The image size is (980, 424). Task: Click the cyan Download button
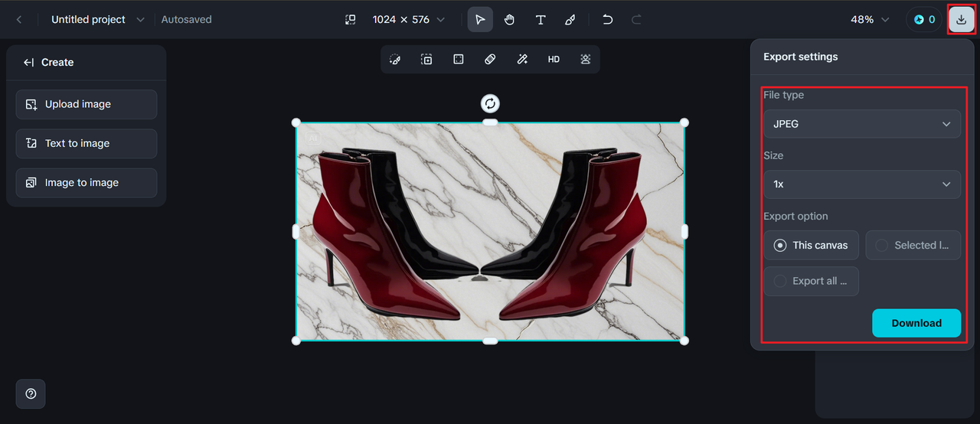coord(916,323)
